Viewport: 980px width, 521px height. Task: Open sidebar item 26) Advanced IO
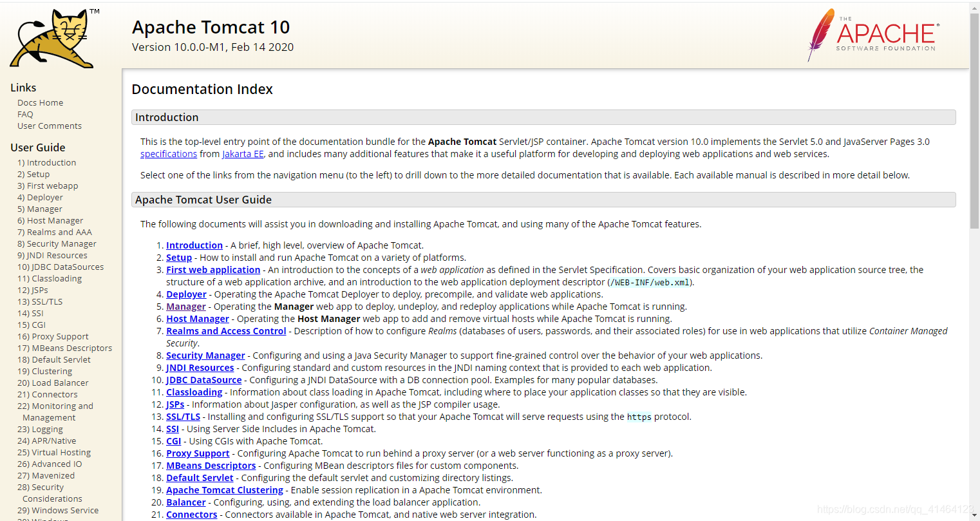(50, 464)
